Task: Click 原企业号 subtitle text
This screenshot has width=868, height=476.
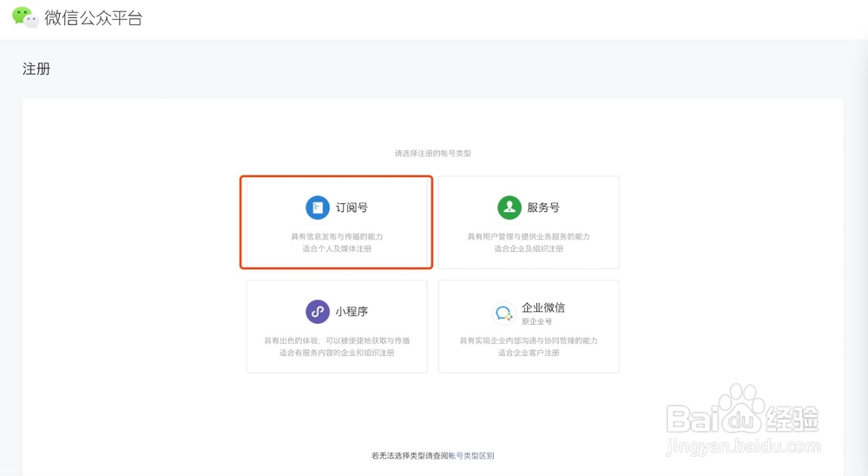Action: 536,321
